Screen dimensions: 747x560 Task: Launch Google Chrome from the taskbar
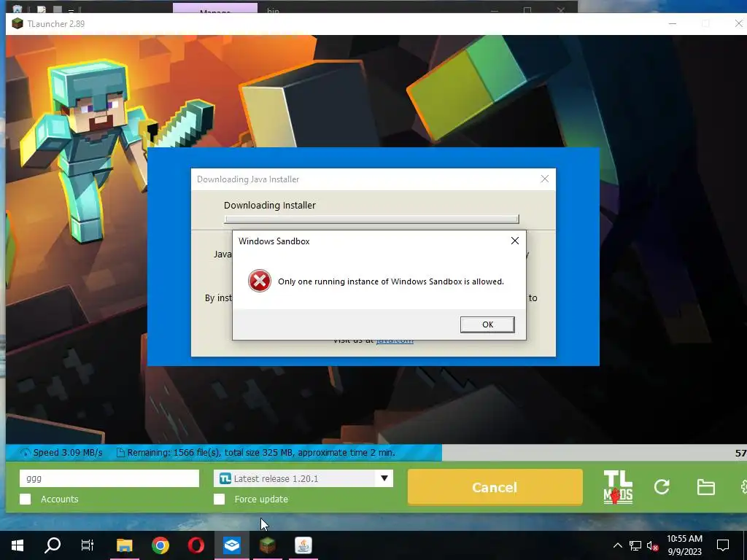[x=160, y=545]
